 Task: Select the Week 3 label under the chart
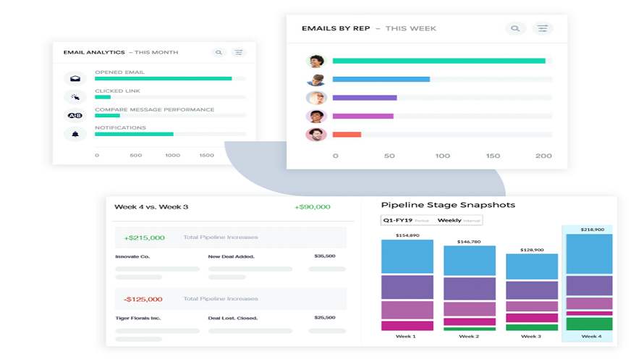click(x=531, y=337)
